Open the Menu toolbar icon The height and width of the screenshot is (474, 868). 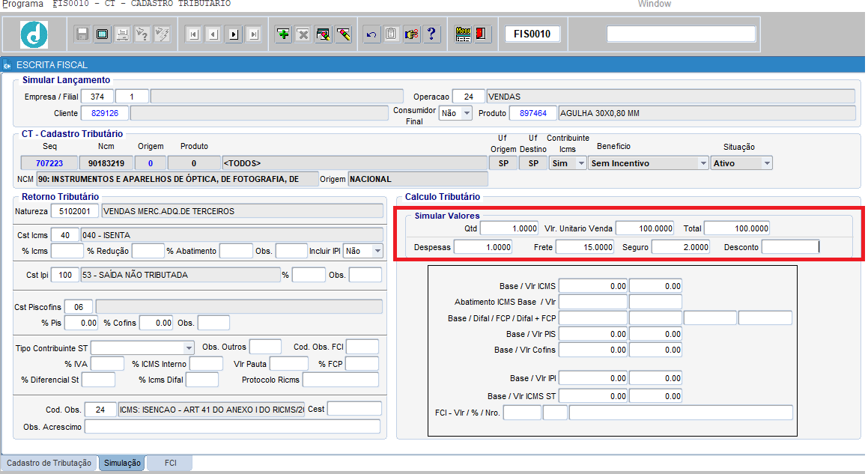pos(463,34)
